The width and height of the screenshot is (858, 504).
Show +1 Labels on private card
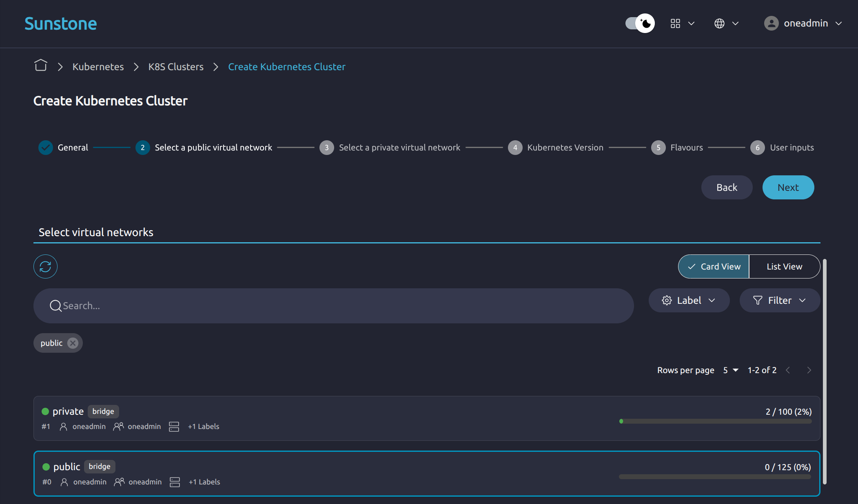click(x=204, y=427)
